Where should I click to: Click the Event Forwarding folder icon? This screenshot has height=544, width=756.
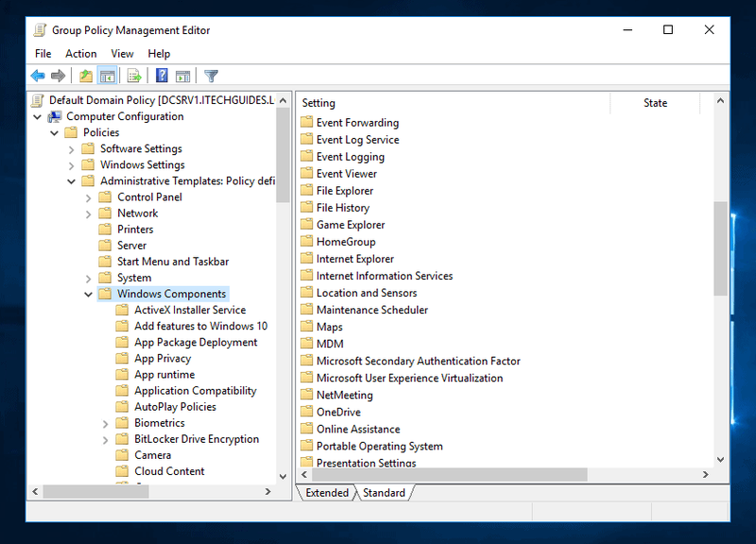pyautogui.click(x=306, y=123)
